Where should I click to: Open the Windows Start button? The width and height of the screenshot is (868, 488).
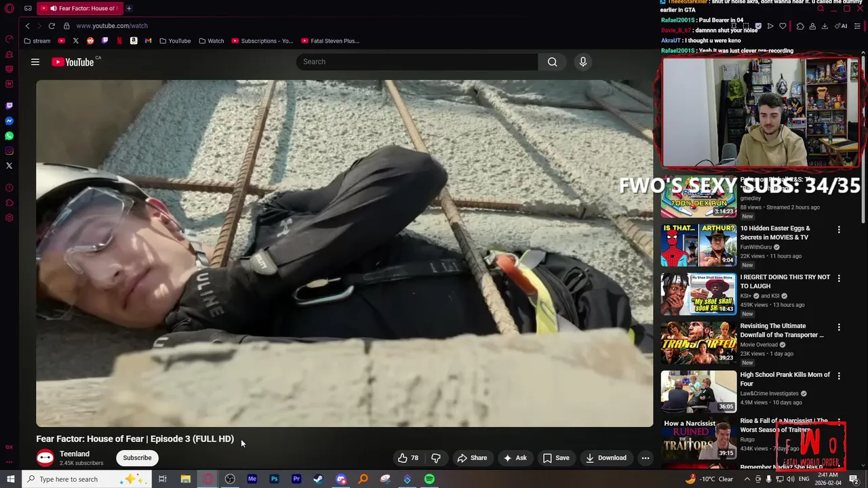pyautogui.click(x=11, y=479)
